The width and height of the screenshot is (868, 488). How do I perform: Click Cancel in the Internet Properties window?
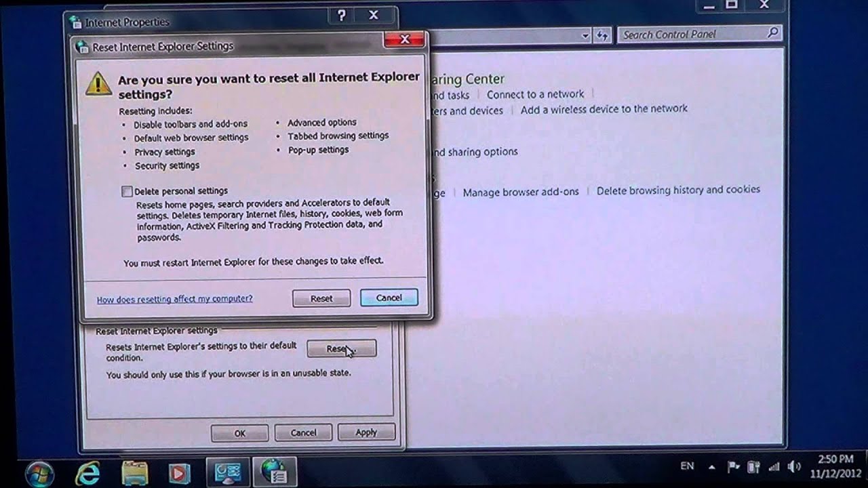click(x=303, y=432)
